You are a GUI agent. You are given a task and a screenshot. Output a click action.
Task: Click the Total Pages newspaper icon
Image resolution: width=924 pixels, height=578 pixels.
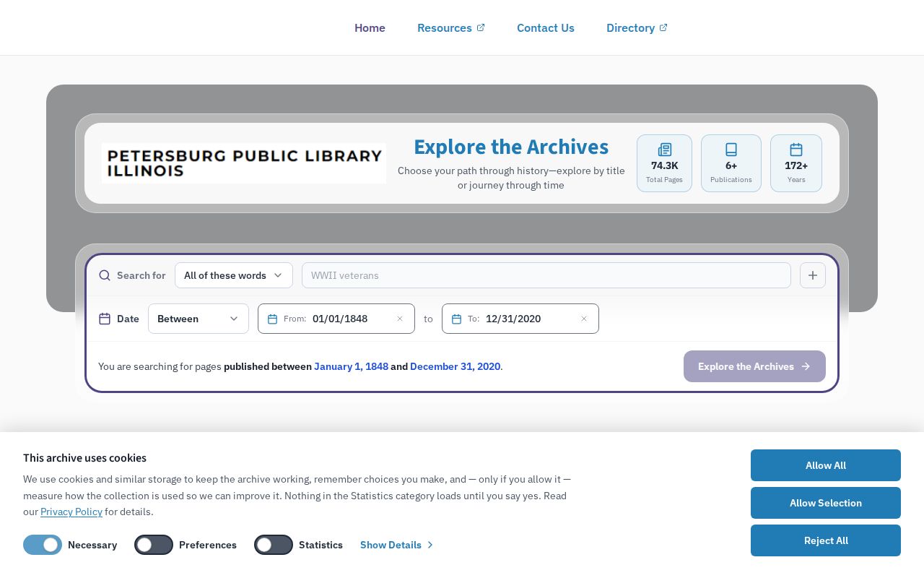click(x=664, y=150)
